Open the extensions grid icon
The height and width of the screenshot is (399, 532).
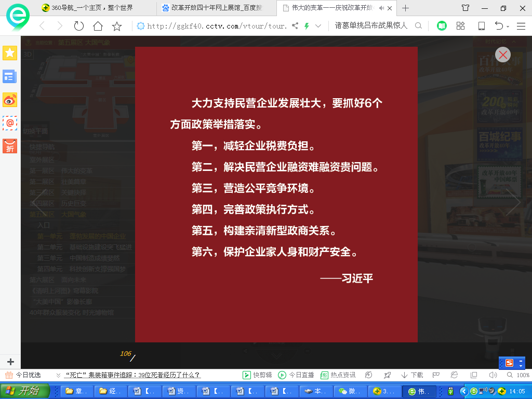tap(460, 26)
